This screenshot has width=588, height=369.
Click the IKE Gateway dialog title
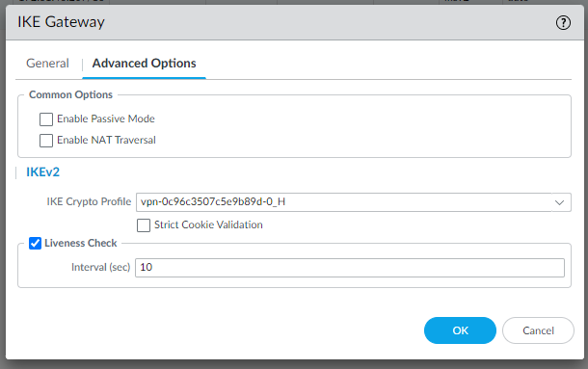click(61, 22)
